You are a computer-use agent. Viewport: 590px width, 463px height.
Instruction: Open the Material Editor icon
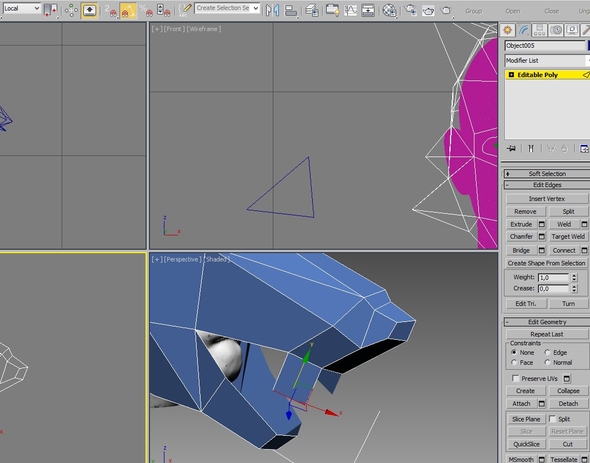click(x=390, y=10)
